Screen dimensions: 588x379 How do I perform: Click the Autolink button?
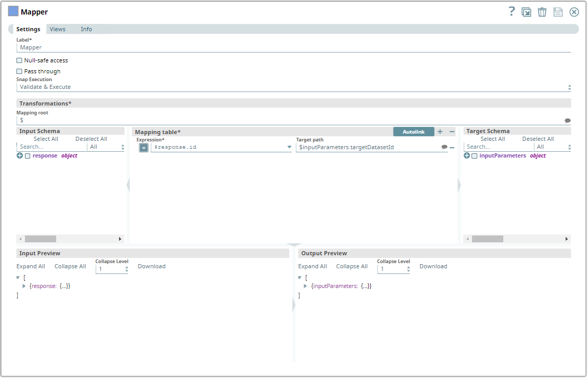click(x=414, y=132)
